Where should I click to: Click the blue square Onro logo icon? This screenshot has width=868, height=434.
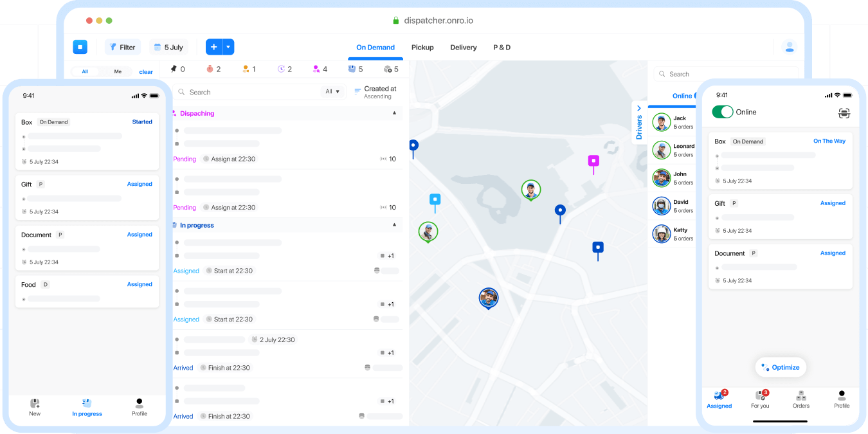(x=80, y=47)
